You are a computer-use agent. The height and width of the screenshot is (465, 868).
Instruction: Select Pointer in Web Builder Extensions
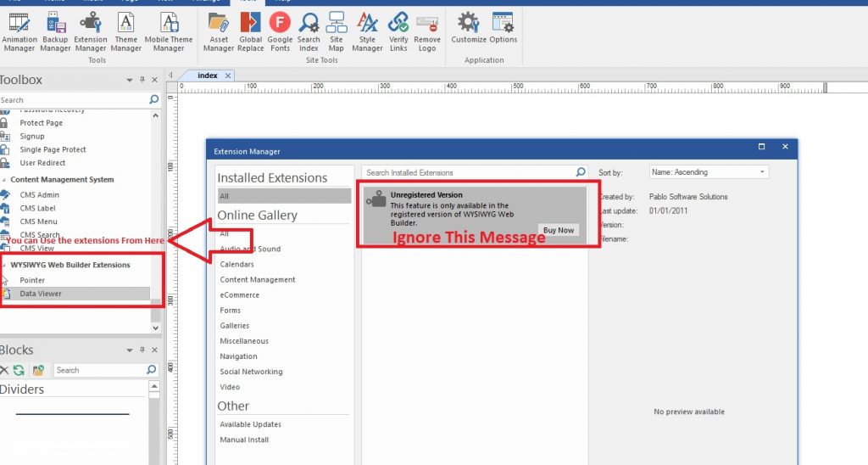32,280
